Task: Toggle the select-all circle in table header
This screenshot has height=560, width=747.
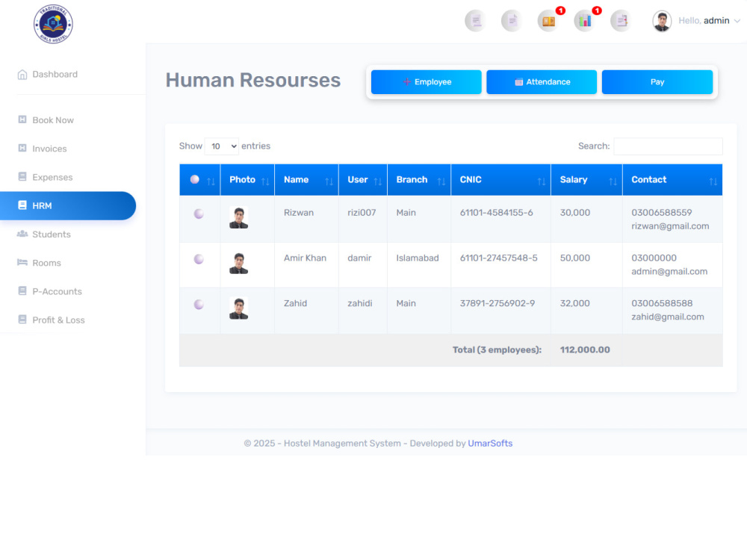Action: tap(195, 179)
